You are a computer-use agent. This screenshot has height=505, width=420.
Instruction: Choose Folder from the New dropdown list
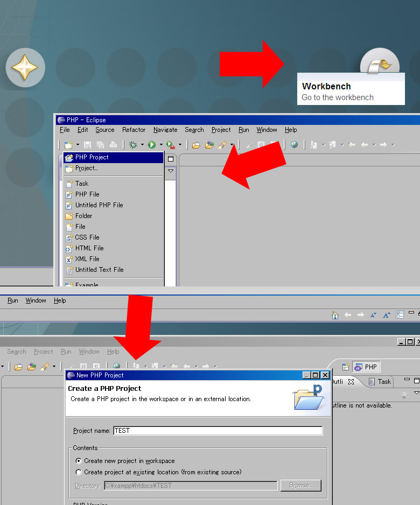coord(114,216)
